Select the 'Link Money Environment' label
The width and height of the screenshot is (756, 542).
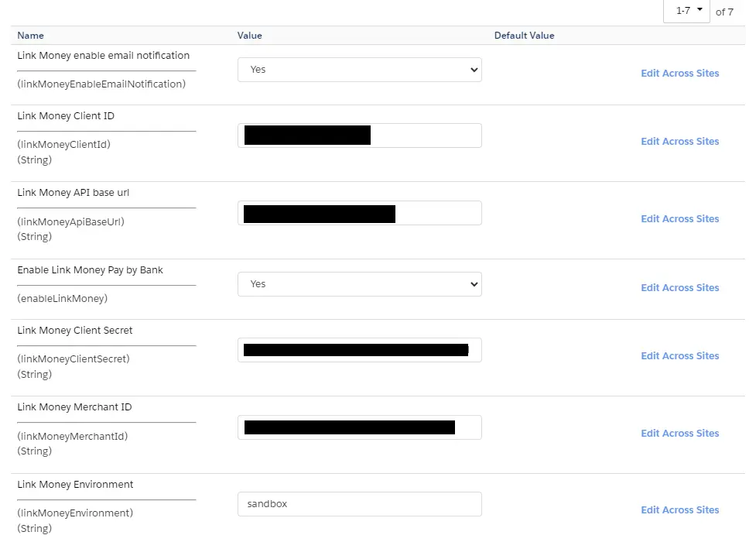click(75, 485)
